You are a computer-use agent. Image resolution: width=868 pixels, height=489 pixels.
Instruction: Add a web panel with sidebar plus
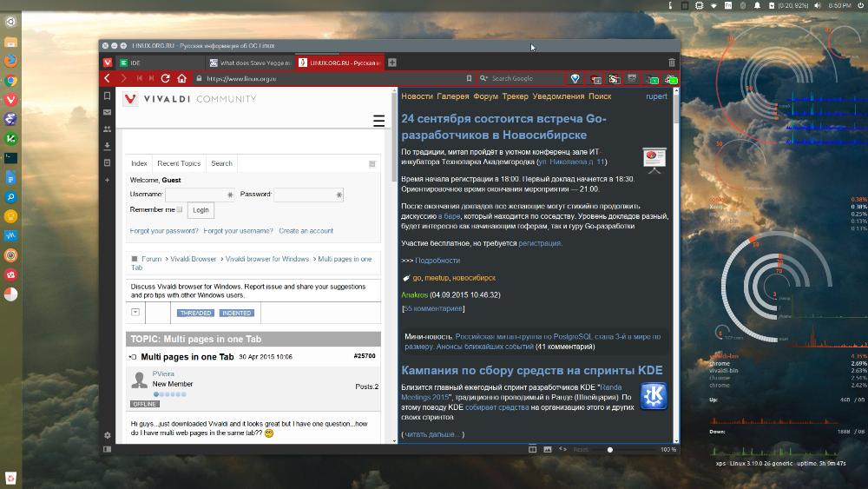point(108,180)
